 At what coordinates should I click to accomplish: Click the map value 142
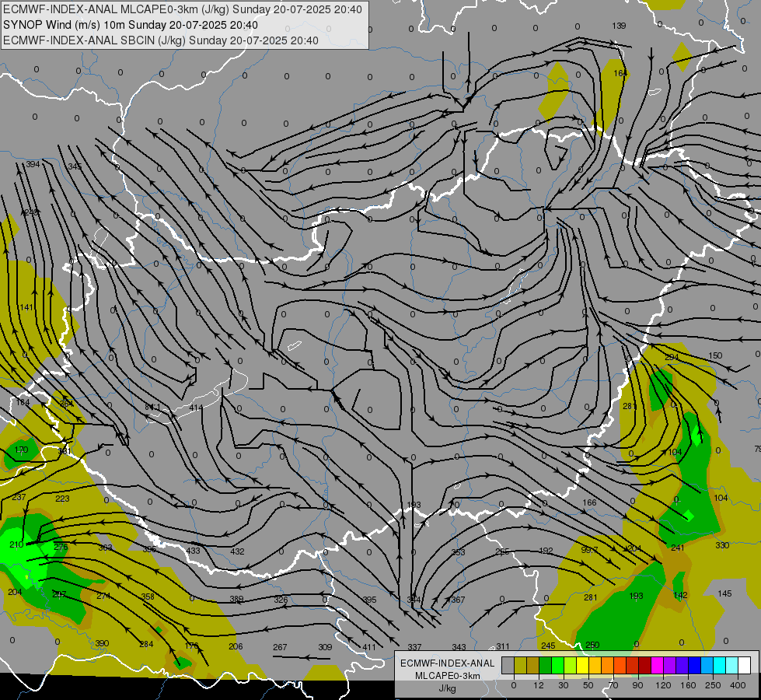[x=680, y=595]
